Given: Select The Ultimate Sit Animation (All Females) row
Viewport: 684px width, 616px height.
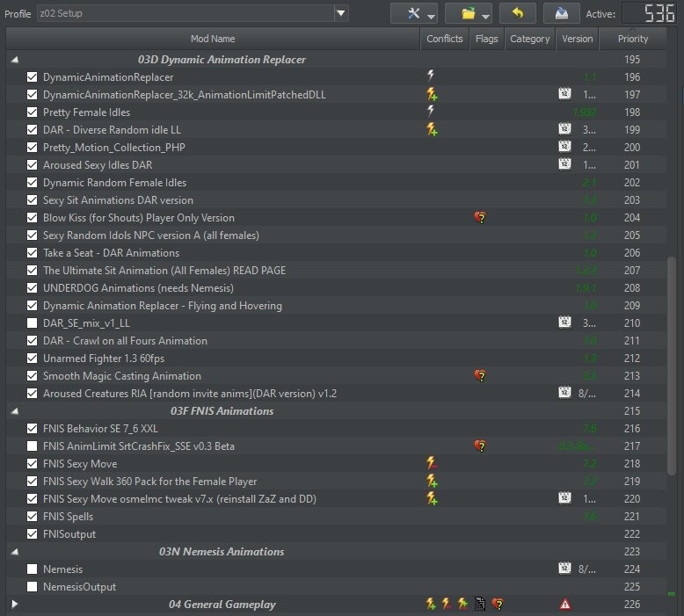Looking at the screenshot, I should 336,271.
